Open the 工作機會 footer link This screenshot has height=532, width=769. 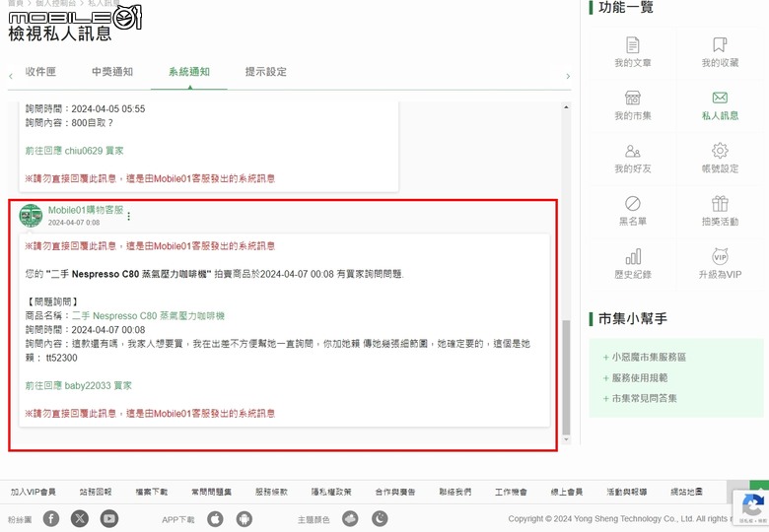pyautogui.click(x=511, y=492)
